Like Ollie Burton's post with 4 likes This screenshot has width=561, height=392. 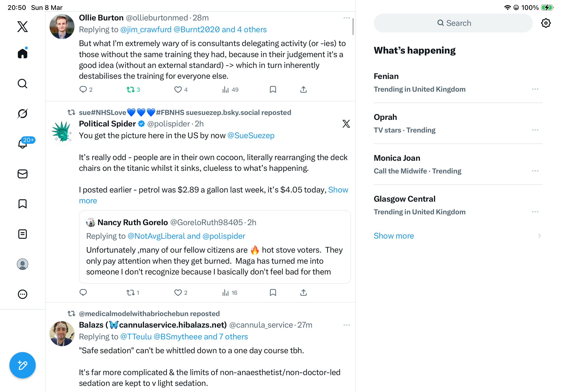181,90
